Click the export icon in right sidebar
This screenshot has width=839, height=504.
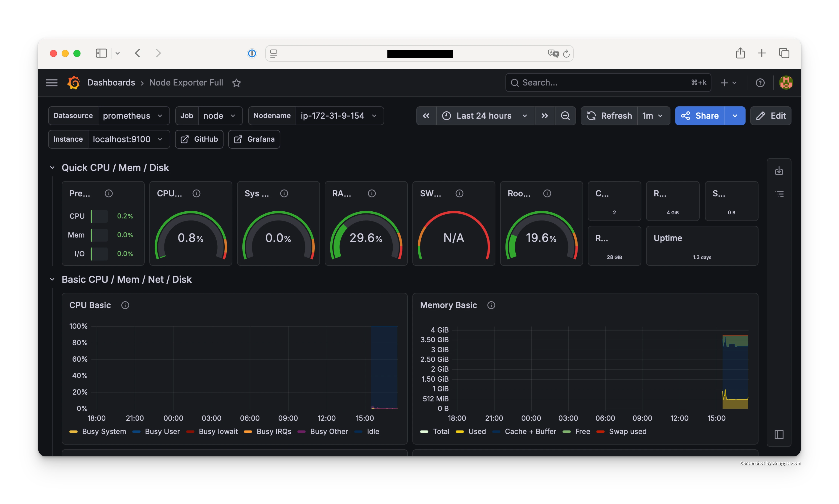(779, 171)
